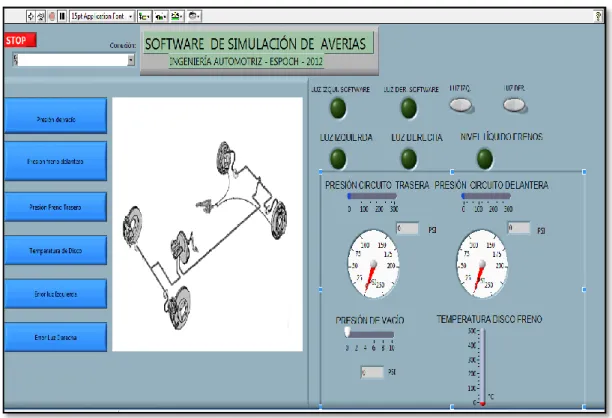Click the vacuum pressure PSI numeric field

coord(372,372)
